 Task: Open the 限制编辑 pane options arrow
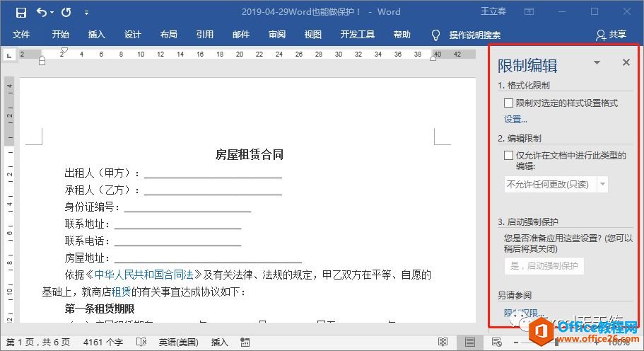tap(597, 63)
